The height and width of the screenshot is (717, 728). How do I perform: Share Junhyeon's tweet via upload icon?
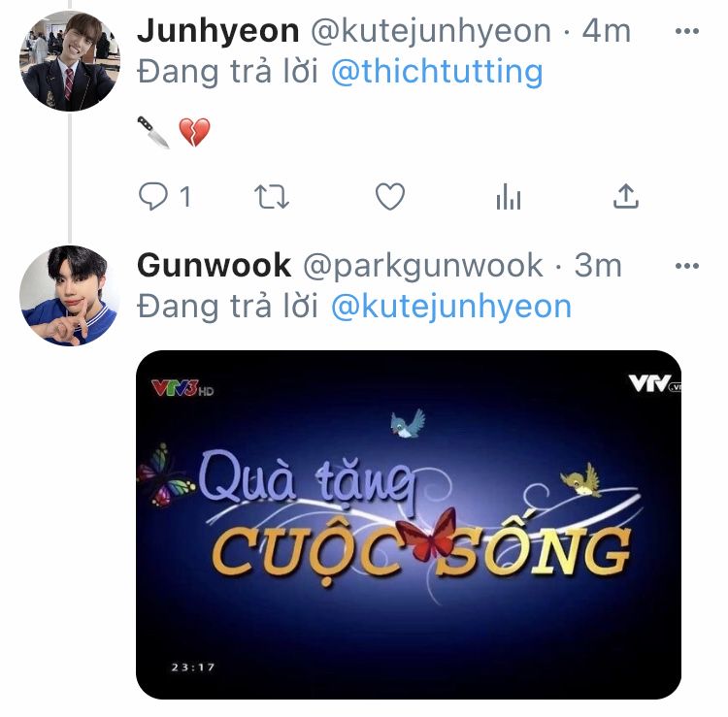pyautogui.click(x=626, y=196)
